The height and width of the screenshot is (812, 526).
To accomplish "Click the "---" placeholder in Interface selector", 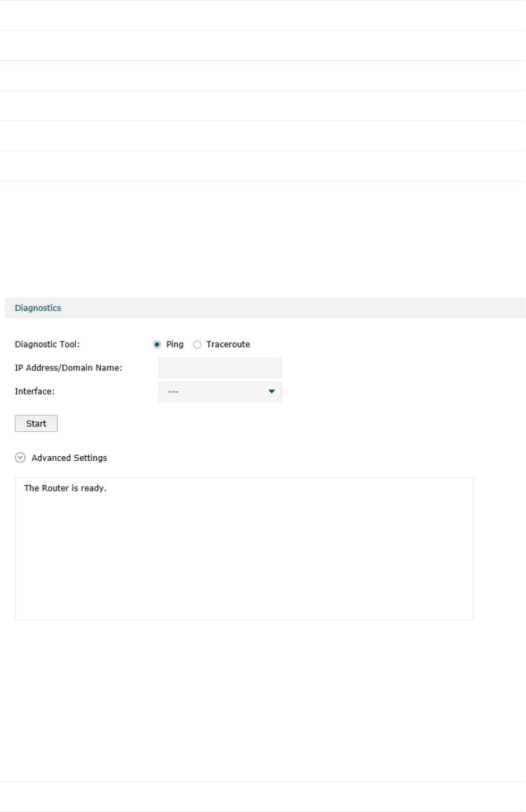I will [x=173, y=392].
